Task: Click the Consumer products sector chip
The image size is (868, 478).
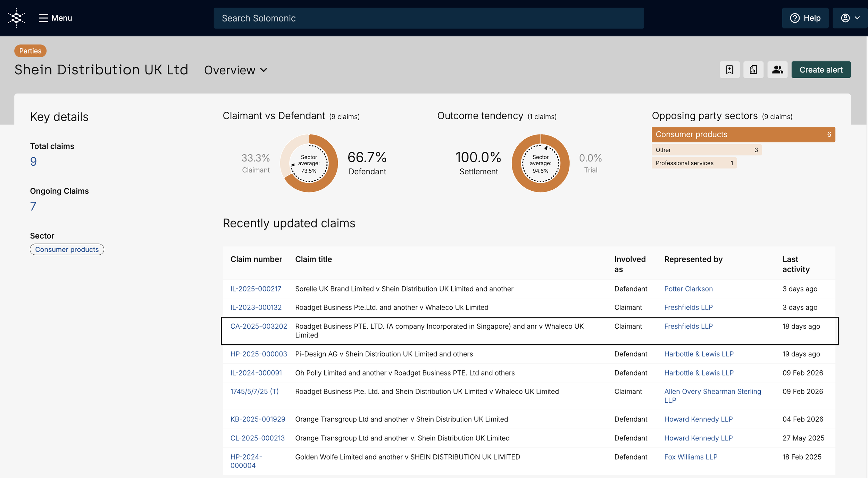Action: 67,249
